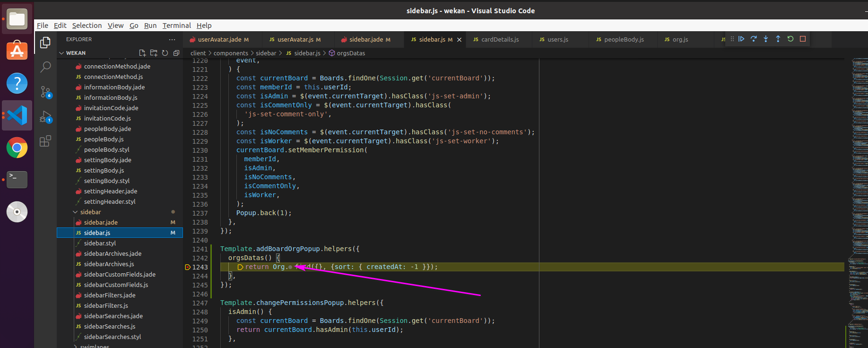Click the disc icon in dock
This screenshot has height=348, width=868.
click(x=17, y=212)
